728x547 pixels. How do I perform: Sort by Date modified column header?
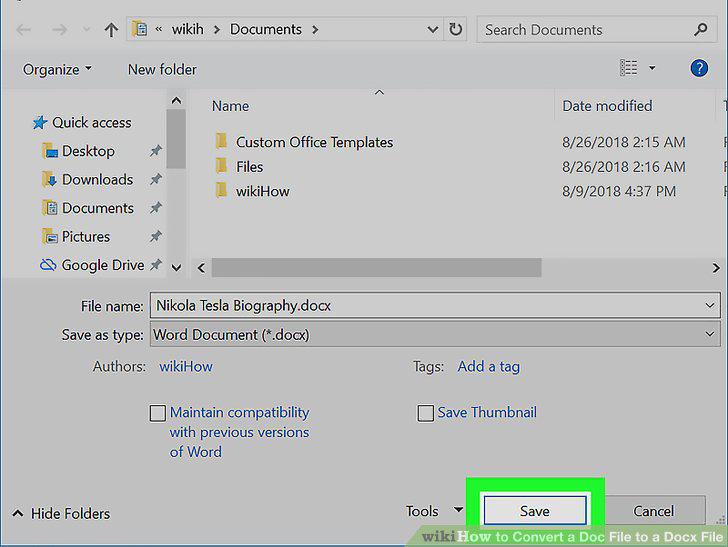(x=607, y=106)
